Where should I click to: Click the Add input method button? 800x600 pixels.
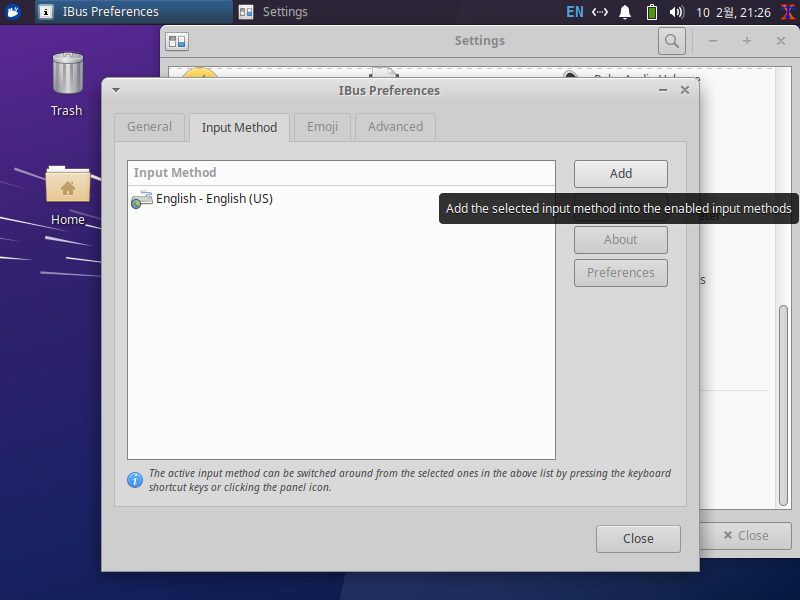tap(620, 174)
